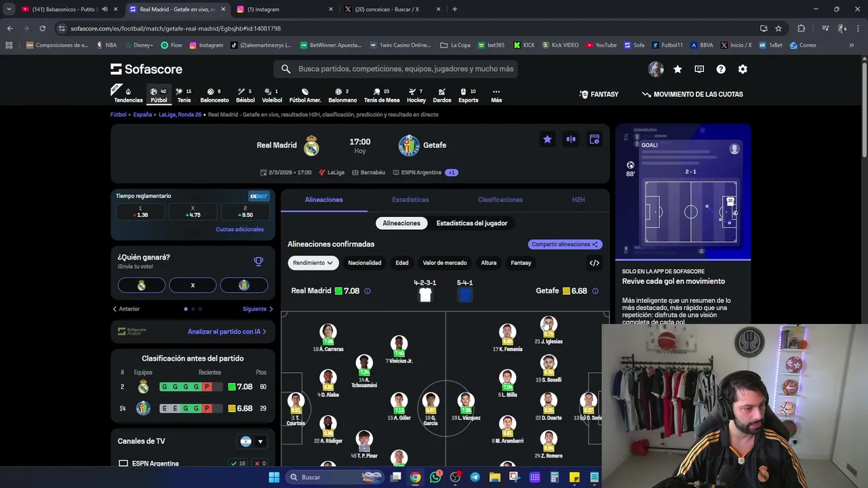Select the Baloncesto sport icon
Viewport: 868px width, 488px height.
[214, 95]
